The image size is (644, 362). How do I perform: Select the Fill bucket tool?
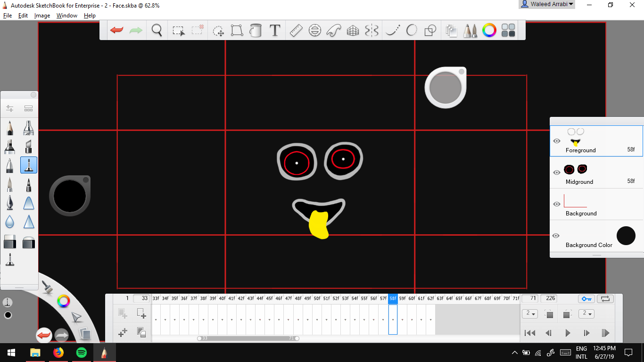click(x=256, y=30)
